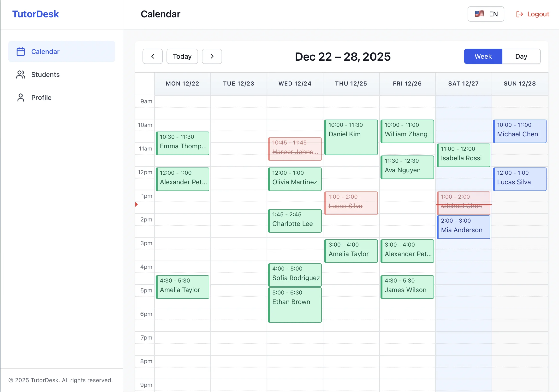This screenshot has height=392, width=559.
Task: Click the TutorDesk logo
Action: [36, 14]
